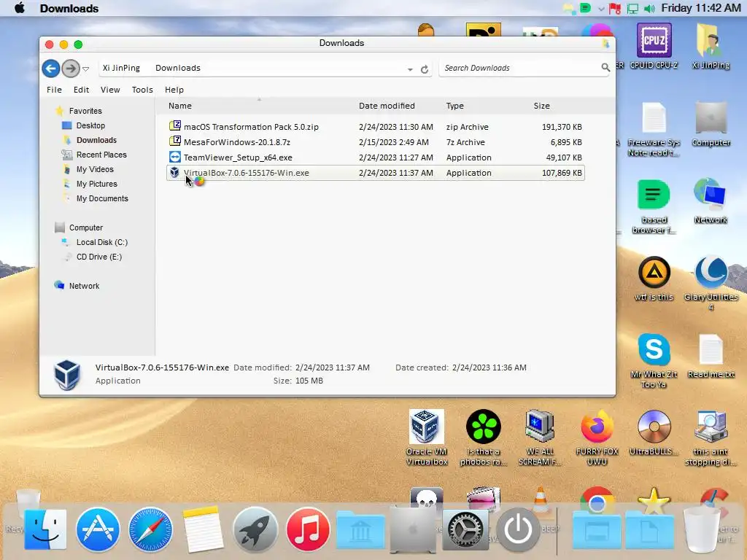This screenshot has width=747, height=560.
Task: Select Oracle VM VirtualBox desktop icon
Action: point(426,437)
